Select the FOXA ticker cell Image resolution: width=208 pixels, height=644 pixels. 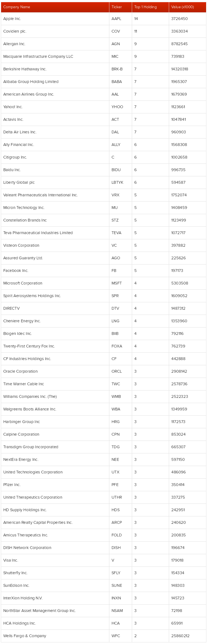[120, 346]
